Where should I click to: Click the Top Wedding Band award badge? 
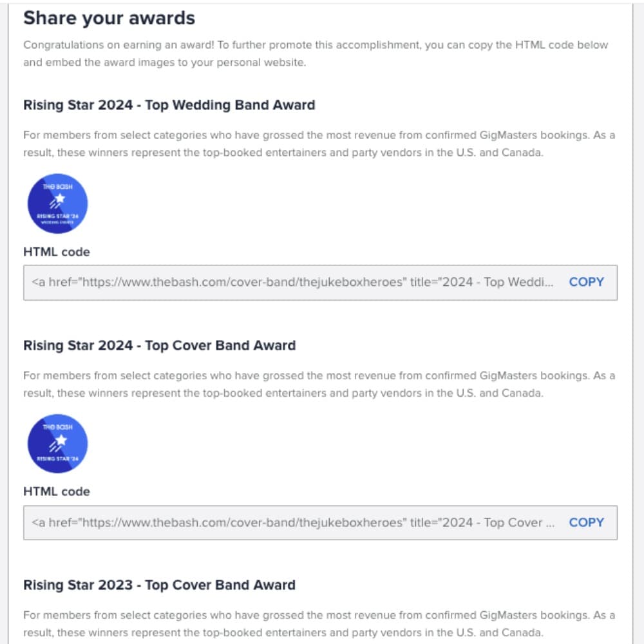pyautogui.click(x=57, y=204)
